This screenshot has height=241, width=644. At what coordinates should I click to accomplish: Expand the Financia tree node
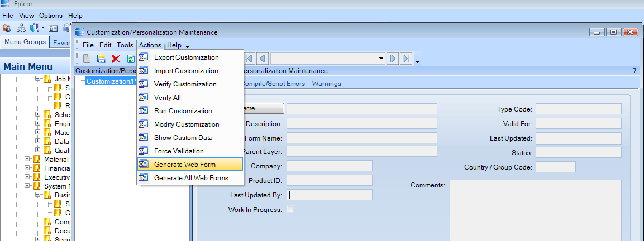point(27,168)
